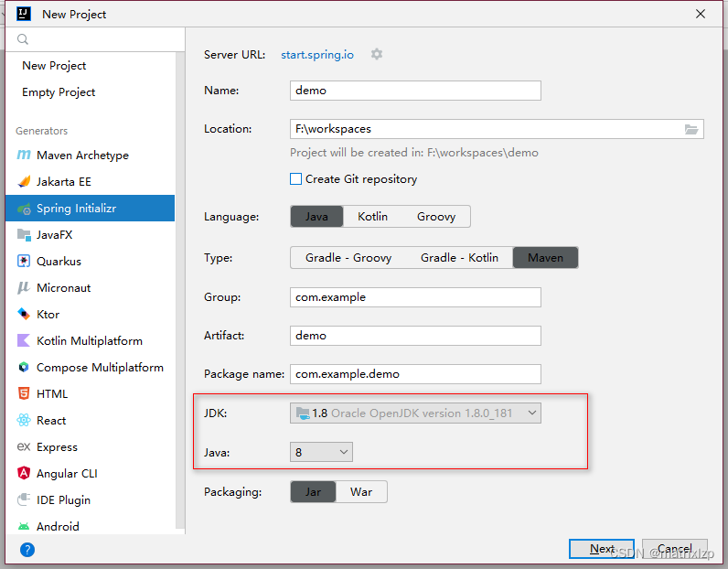Select the Android generator label
The image size is (728, 569).
click(x=58, y=527)
